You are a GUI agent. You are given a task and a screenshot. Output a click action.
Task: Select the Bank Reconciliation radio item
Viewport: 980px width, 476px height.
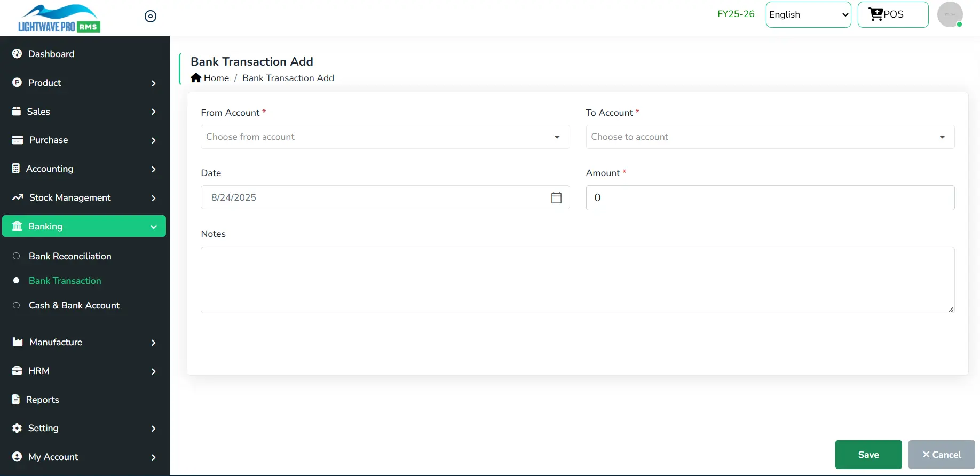[x=70, y=256]
